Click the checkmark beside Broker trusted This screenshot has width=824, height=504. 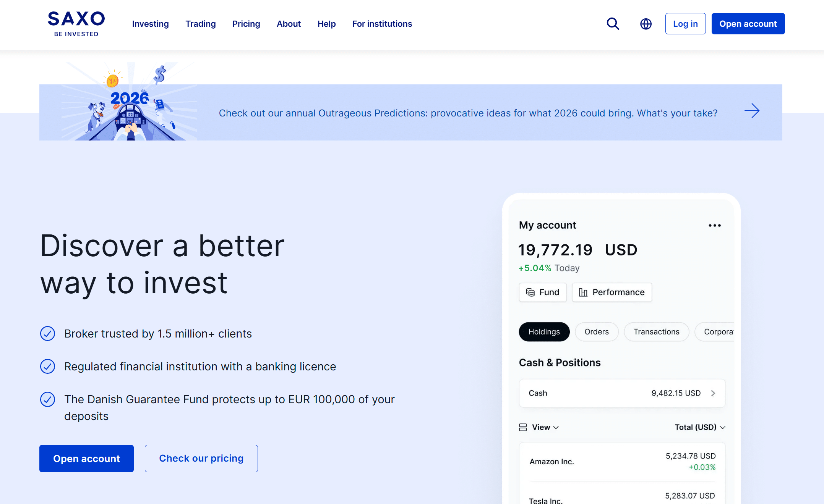(48, 334)
